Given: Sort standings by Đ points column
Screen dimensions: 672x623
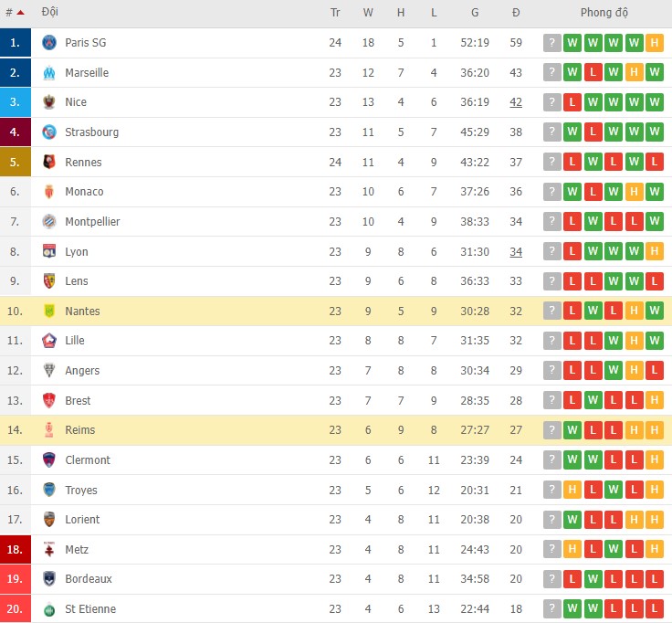Looking at the screenshot, I should click(516, 13).
